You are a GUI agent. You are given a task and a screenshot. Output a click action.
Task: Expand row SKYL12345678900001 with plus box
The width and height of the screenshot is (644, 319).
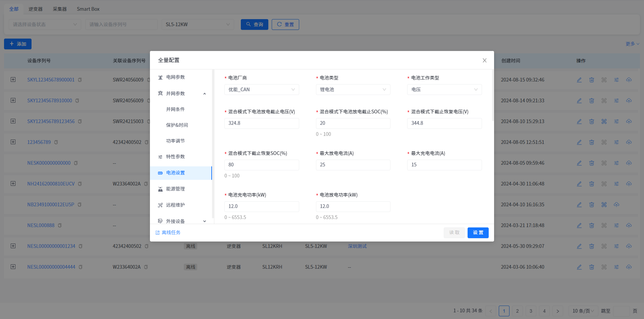pos(13,79)
